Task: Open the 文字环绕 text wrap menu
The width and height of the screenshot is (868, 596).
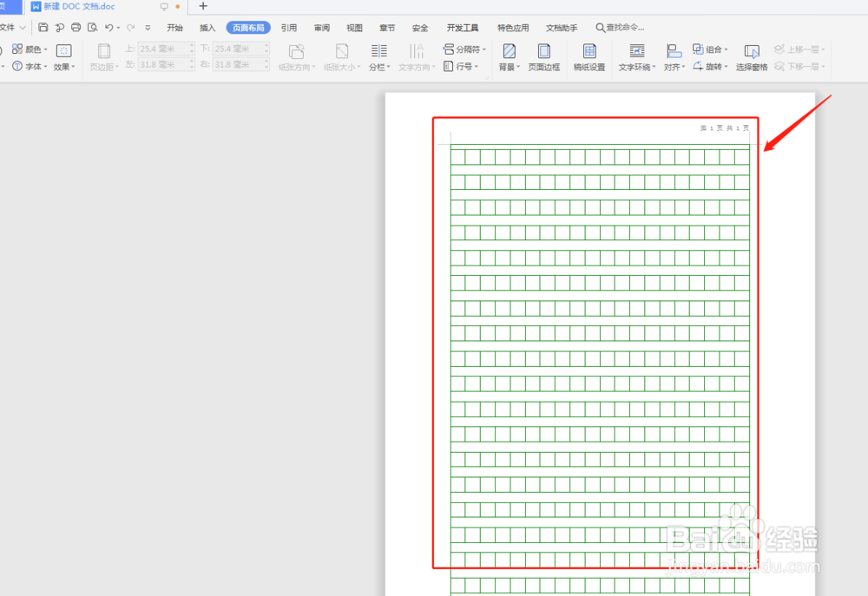Action: pos(636,57)
